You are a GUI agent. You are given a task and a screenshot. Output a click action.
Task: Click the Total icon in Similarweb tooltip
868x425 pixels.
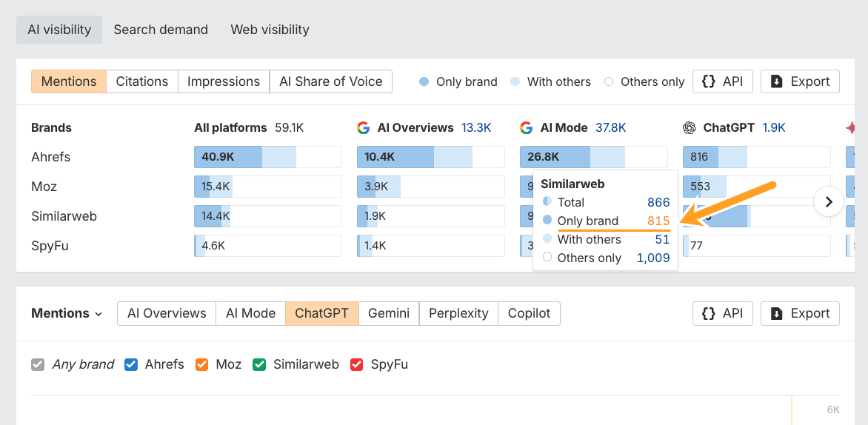tap(547, 202)
